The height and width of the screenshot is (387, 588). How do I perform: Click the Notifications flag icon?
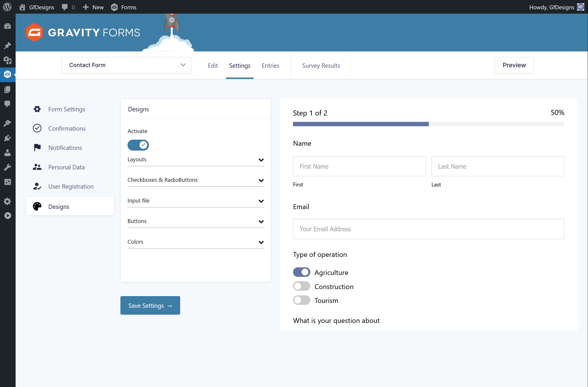pyautogui.click(x=37, y=147)
